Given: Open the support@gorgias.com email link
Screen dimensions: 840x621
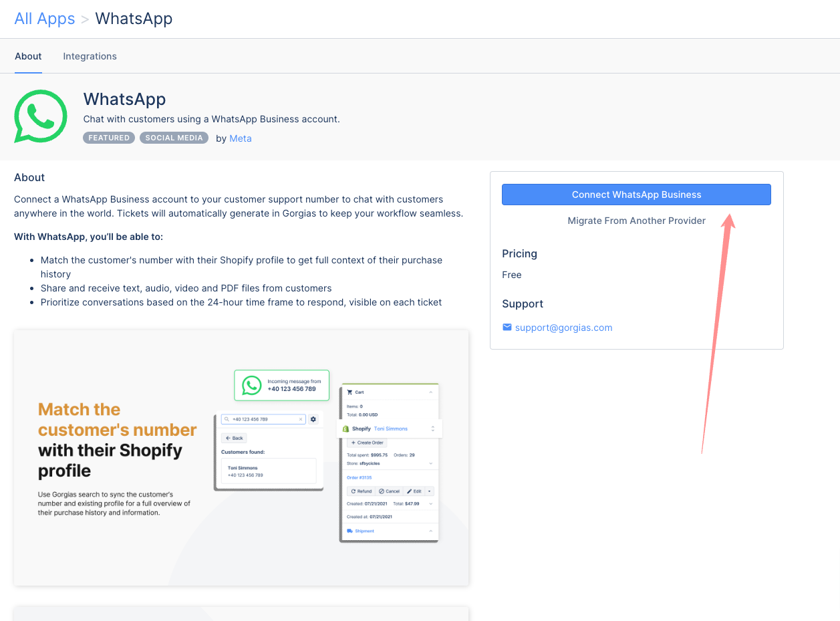Looking at the screenshot, I should point(563,328).
